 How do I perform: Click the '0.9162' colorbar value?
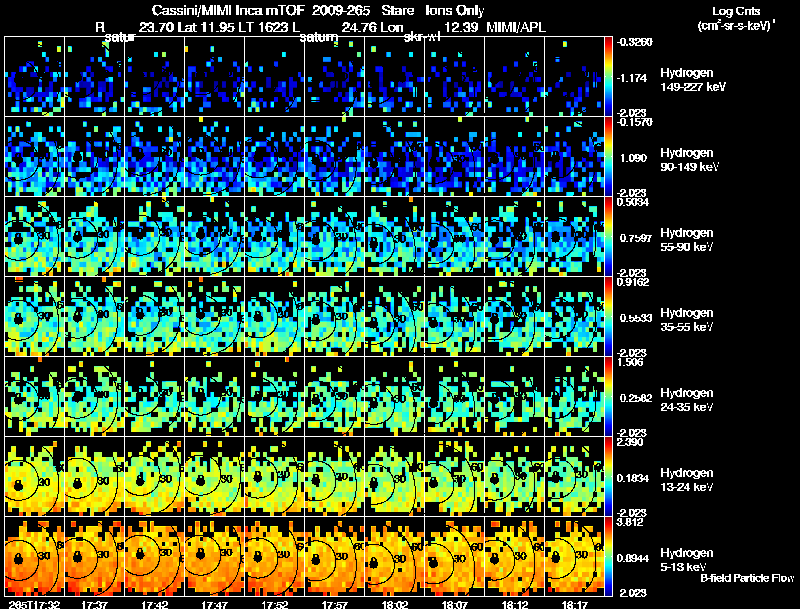(x=633, y=282)
